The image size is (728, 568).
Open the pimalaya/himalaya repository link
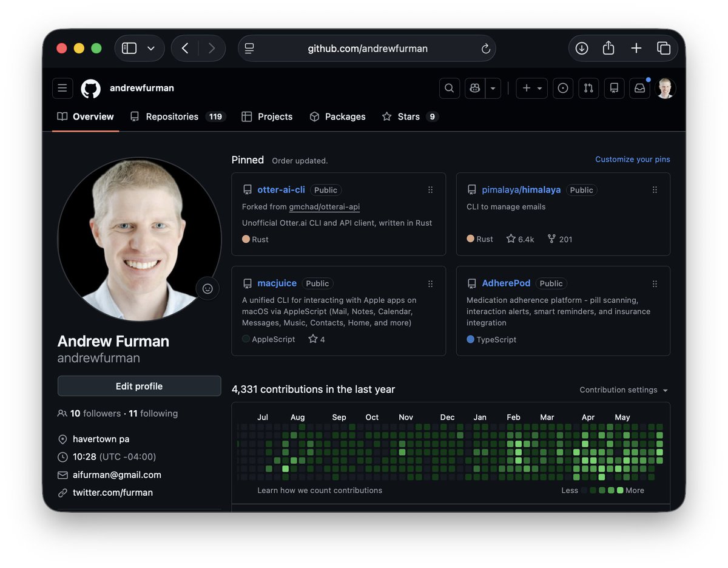(x=521, y=190)
